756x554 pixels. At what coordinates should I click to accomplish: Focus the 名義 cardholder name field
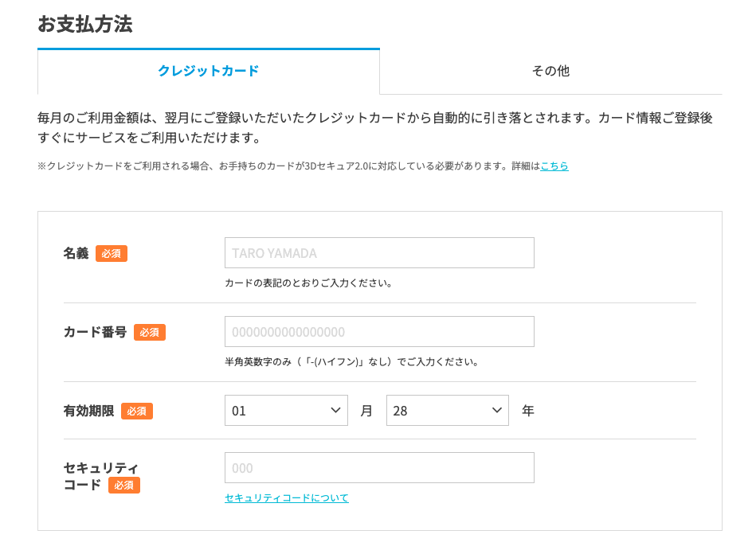(379, 253)
